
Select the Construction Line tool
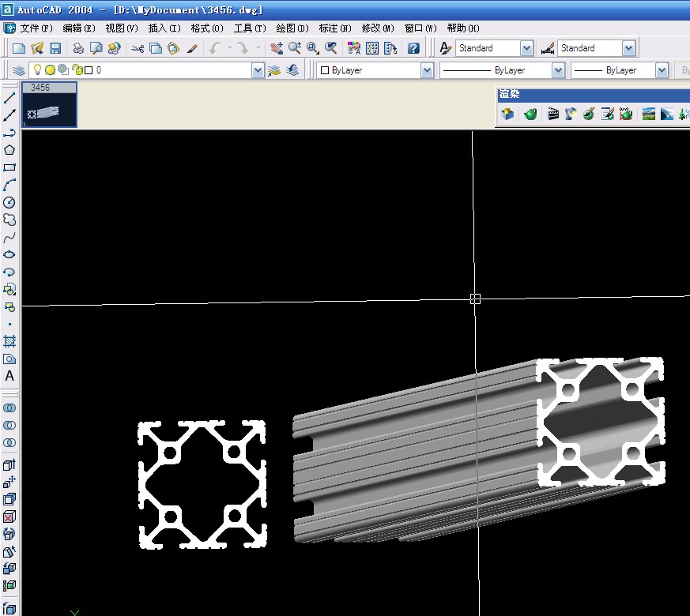9,115
